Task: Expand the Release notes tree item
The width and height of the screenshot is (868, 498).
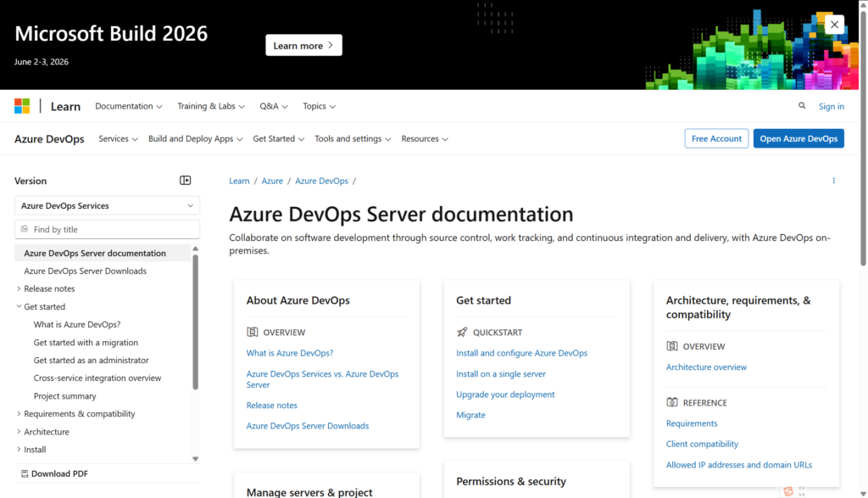Action: pos(19,289)
